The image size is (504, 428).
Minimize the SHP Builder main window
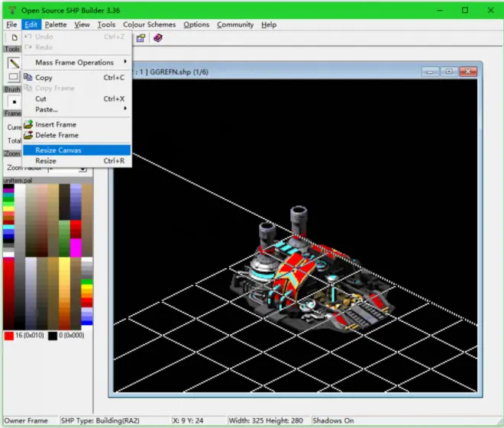(x=440, y=10)
